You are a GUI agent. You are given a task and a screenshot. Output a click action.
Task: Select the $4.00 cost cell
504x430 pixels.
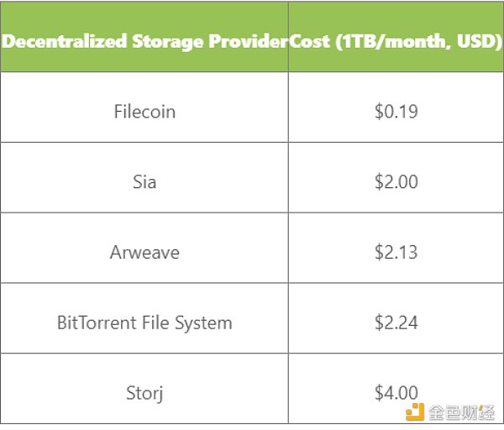pyautogui.click(x=396, y=389)
